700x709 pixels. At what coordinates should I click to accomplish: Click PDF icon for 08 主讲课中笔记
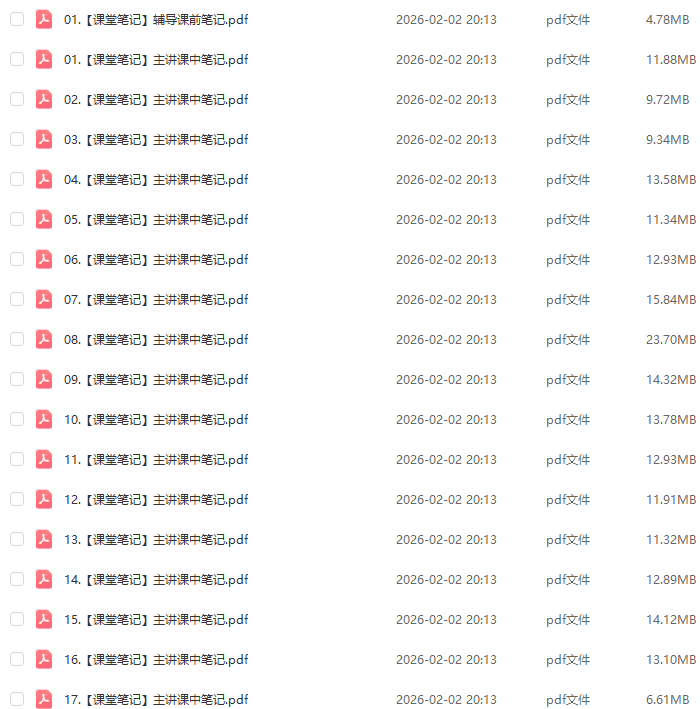tap(44, 340)
